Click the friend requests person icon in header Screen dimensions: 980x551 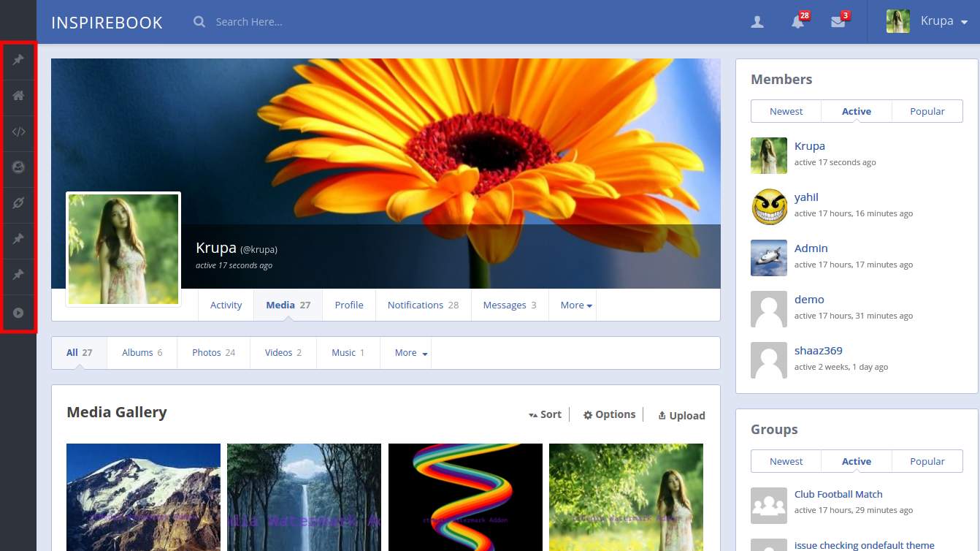pyautogui.click(x=757, y=22)
